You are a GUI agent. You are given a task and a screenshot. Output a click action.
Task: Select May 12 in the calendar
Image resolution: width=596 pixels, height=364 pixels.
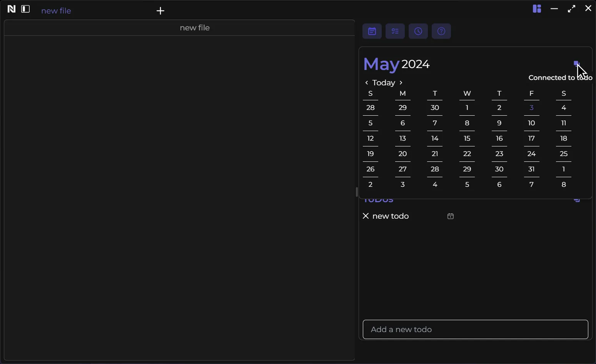[x=371, y=139]
